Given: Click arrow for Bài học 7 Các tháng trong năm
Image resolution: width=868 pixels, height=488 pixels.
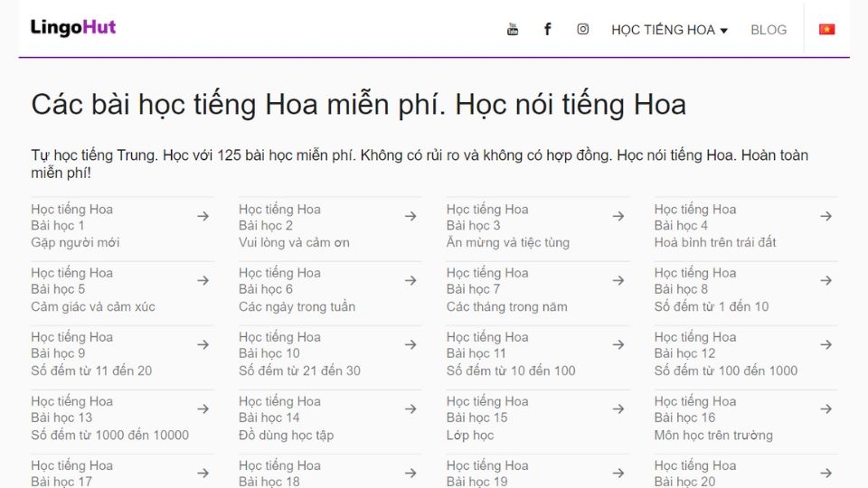Looking at the screenshot, I should point(618,280).
